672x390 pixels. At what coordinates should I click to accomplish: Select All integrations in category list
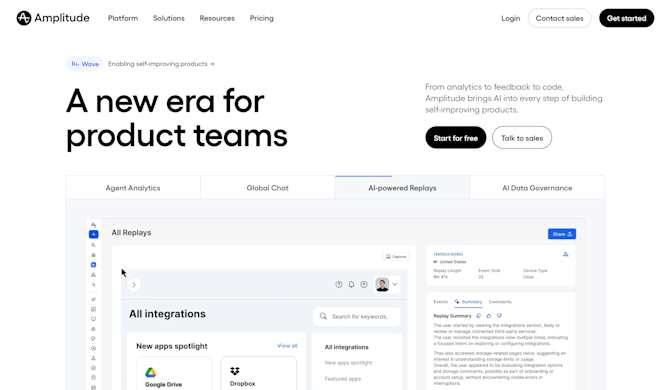[346, 347]
